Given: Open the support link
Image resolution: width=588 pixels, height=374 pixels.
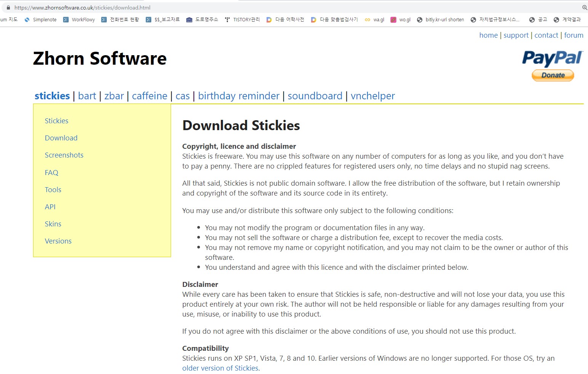Looking at the screenshot, I should click(x=516, y=35).
